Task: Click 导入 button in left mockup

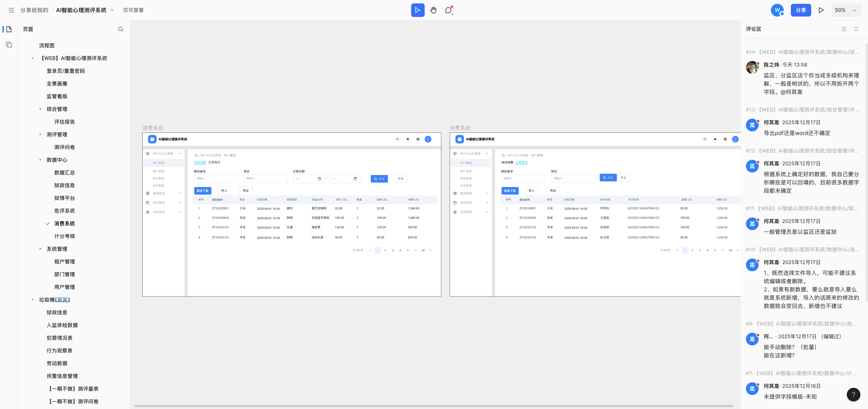Action: (x=224, y=191)
